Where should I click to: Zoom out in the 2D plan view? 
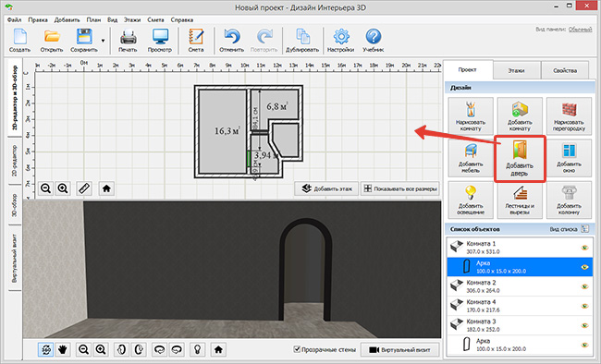tap(46, 188)
